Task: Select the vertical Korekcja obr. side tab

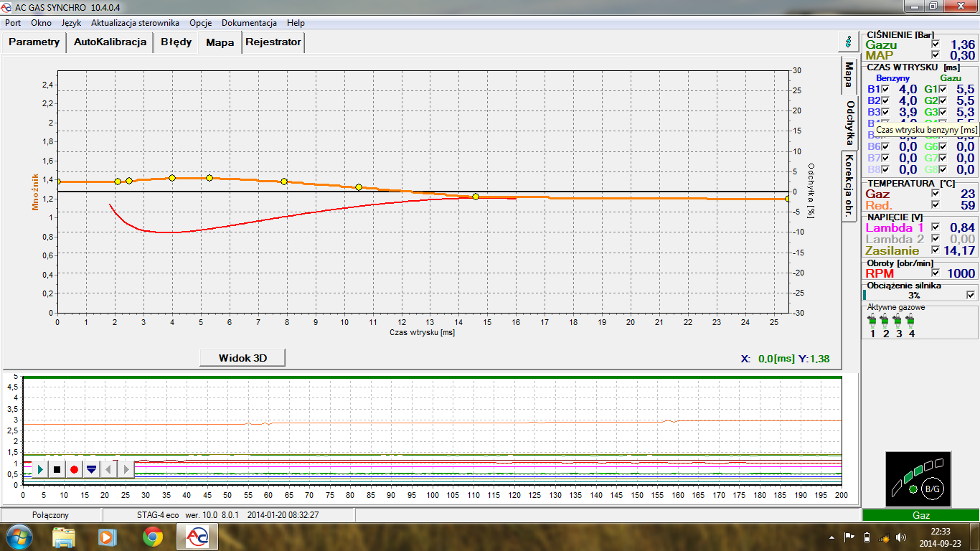Action: [x=849, y=186]
